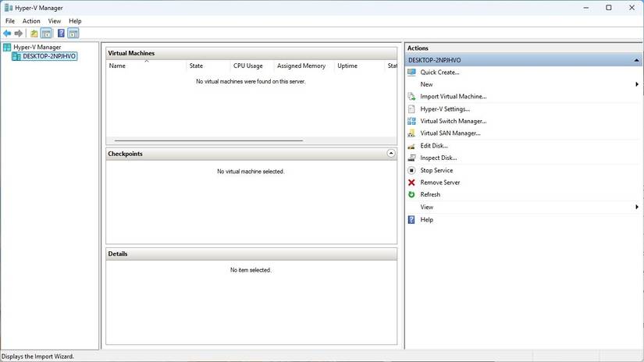The image size is (644, 362).
Task: Expand the View submenu arrow in Actions
Action: click(x=637, y=207)
